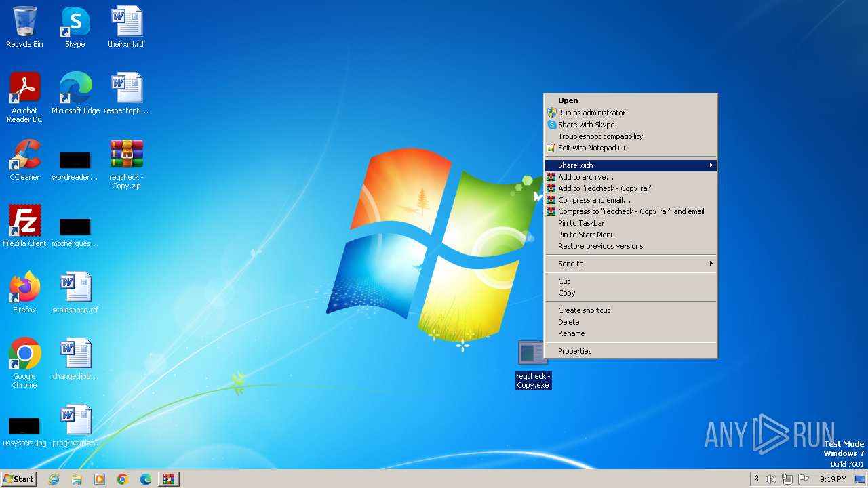Choose Delete in context menu
The width and height of the screenshot is (868, 488).
631,322
